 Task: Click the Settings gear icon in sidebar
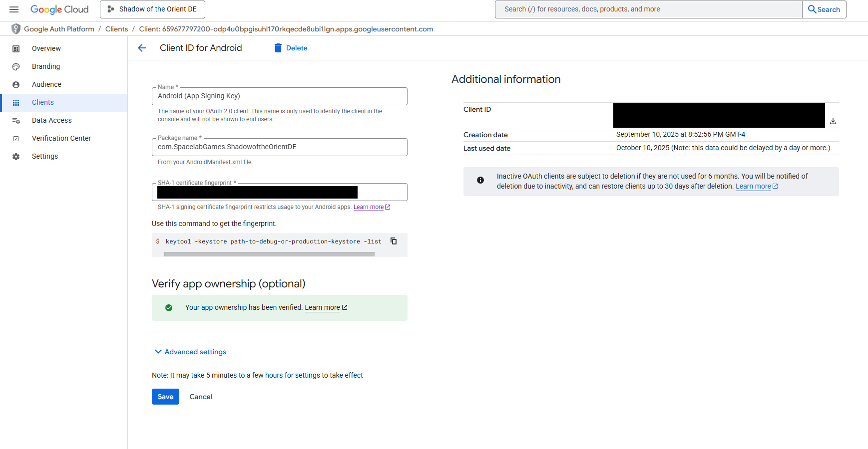pyautogui.click(x=16, y=157)
